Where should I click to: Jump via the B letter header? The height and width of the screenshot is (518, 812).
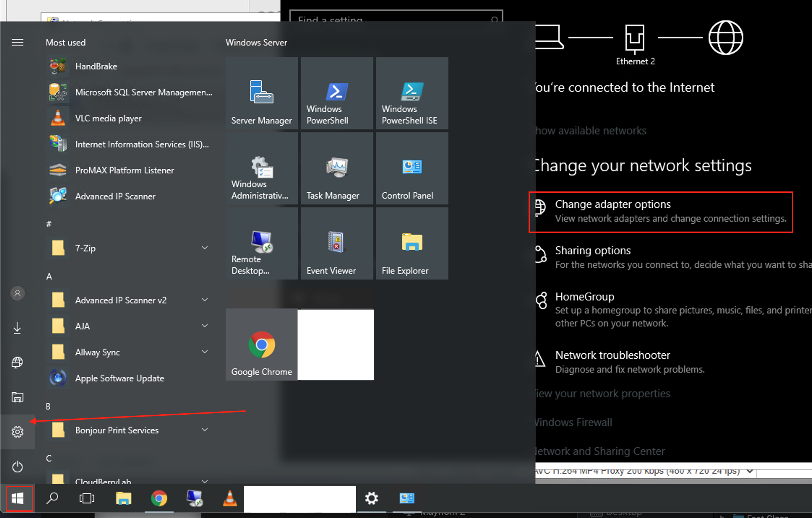tap(48, 406)
